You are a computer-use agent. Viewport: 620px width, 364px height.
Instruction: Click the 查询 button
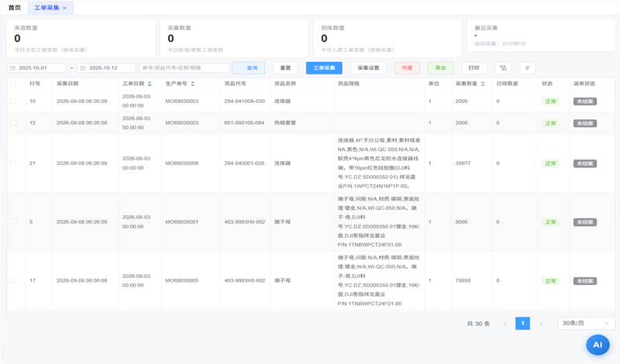pos(248,68)
